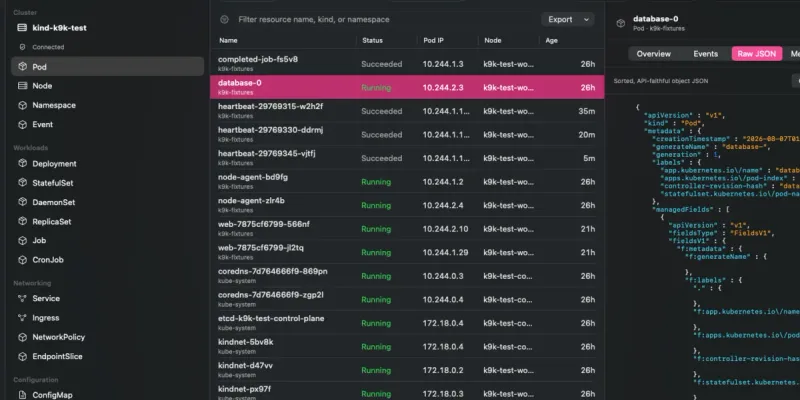
Task: Focus the filter resource name field
Action: (x=314, y=19)
